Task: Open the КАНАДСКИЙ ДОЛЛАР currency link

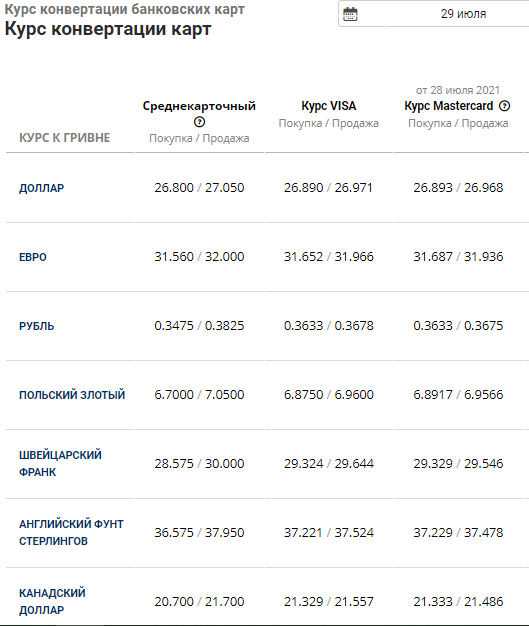Action: coord(52,602)
